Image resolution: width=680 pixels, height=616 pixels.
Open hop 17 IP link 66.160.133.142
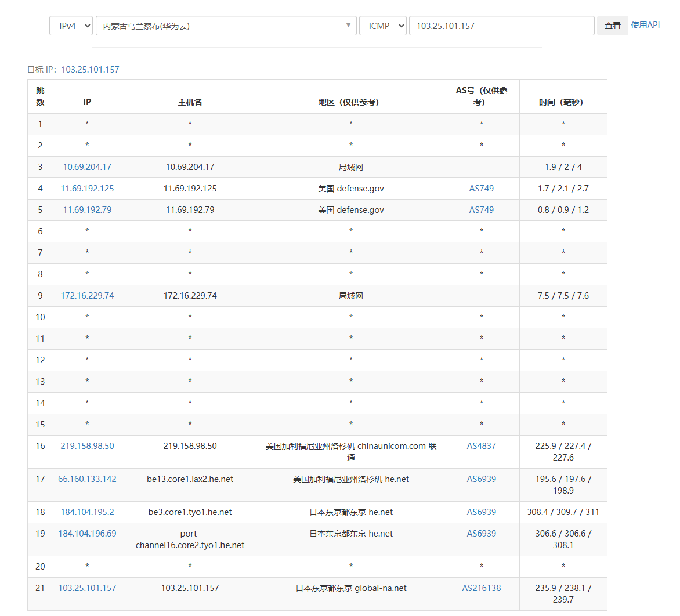(x=87, y=479)
